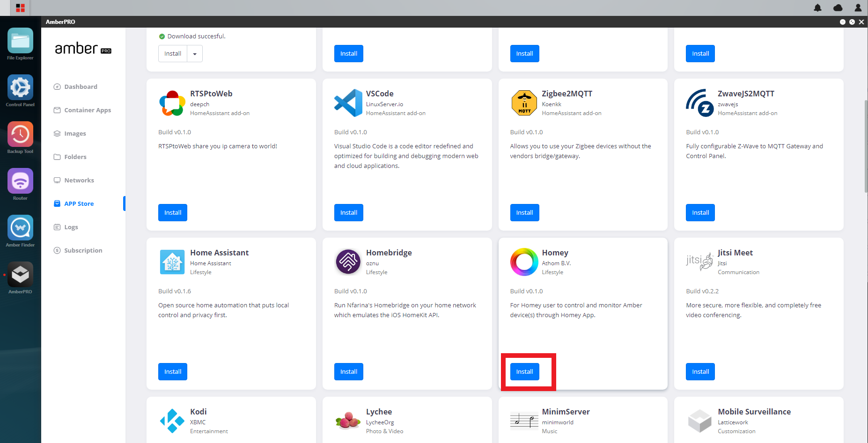Click the Homebridge logo
868x443 pixels.
click(x=348, y=262)
